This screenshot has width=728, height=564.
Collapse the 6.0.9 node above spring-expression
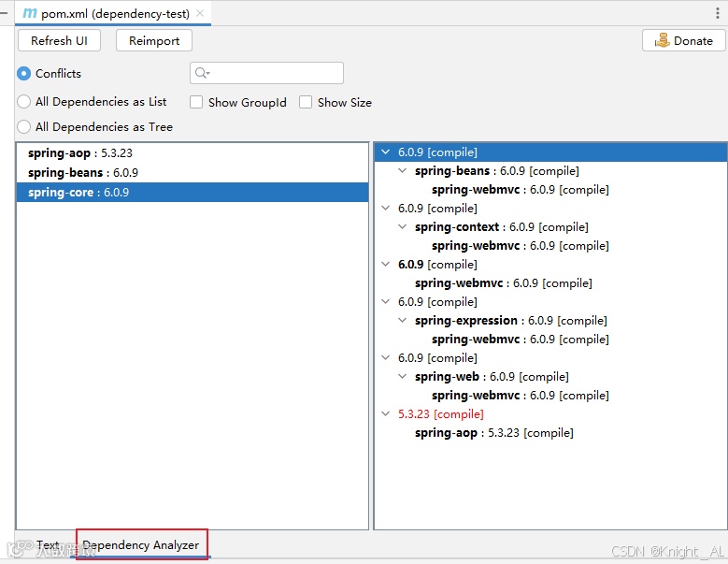[385, 301]
